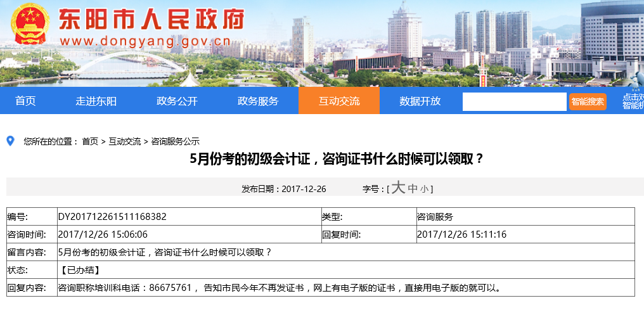Click the highlighted 互动交流 tab
Viewport: 644px width, 315px height.
coord(339,101)
